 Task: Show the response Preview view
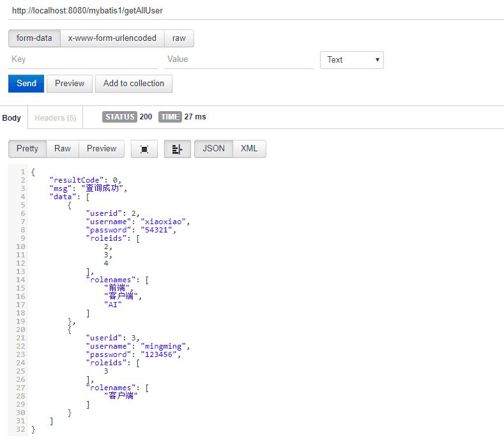click(x=102, y=149)
